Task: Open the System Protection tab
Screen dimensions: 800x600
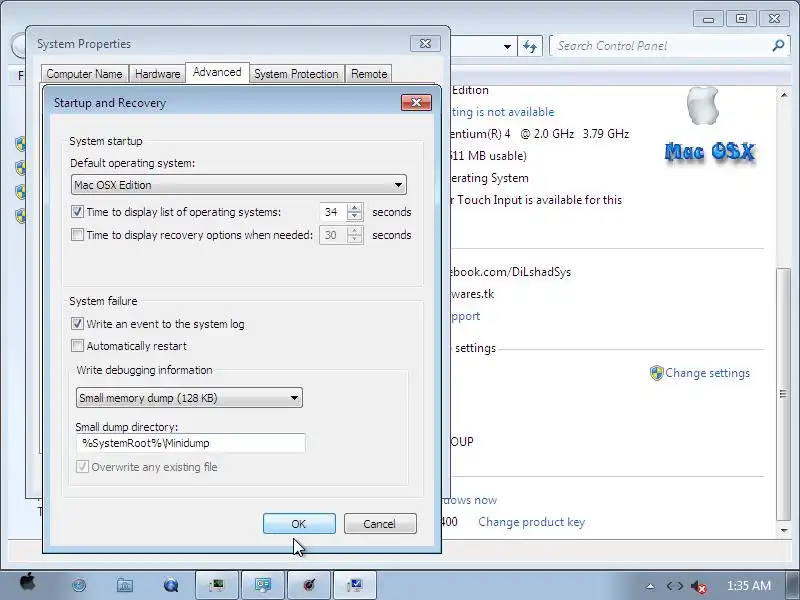Action: coord(296,74)
